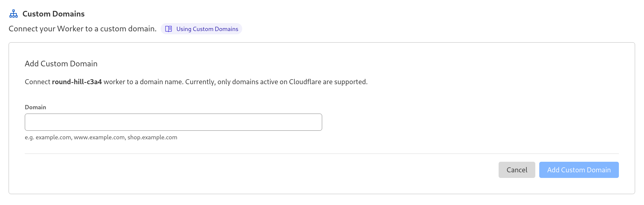The width and height of the screenshot is (644, 205).
Task: Select the Domain field label
Action: coord(35,107)
